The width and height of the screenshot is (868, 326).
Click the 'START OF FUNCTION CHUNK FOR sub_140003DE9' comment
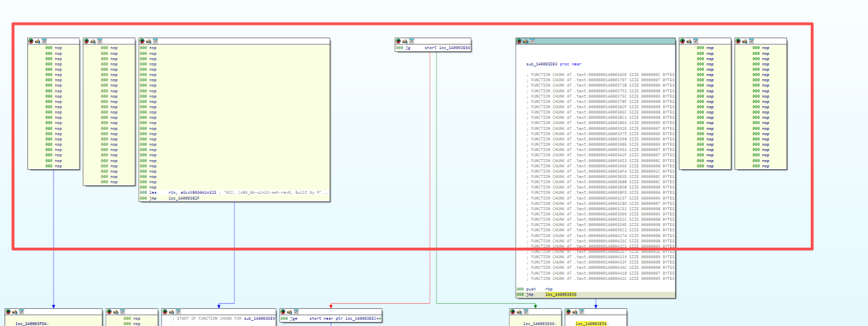pos(224,318)
